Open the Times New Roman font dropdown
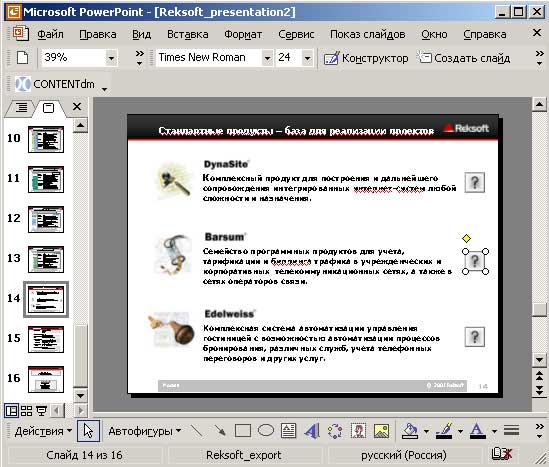Screen dimensions: 549x467 267,58
